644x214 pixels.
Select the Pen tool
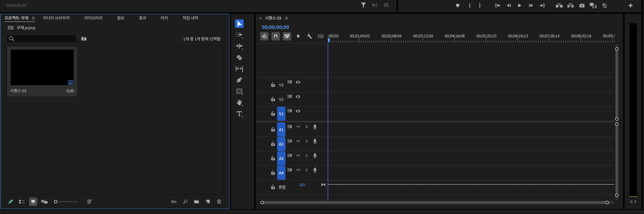(x=239, y=80)
